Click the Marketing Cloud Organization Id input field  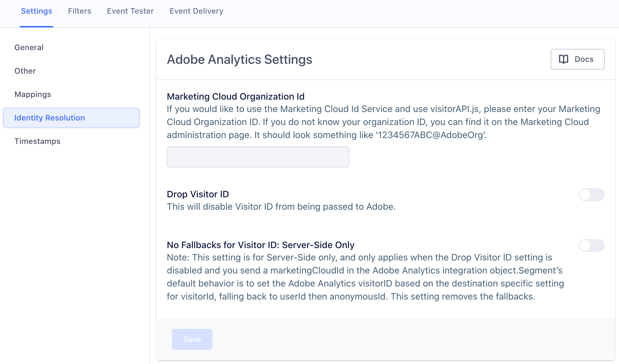point(258,157)
